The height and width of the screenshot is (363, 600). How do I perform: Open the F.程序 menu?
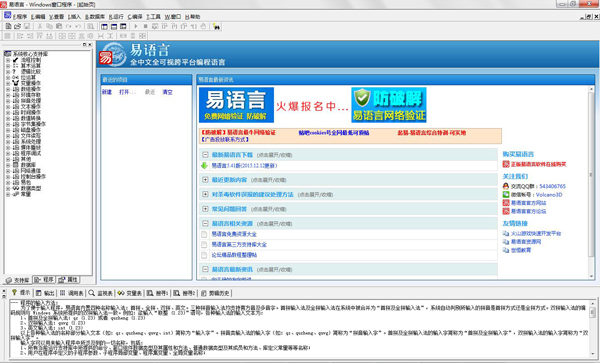(x=20, y=17)
